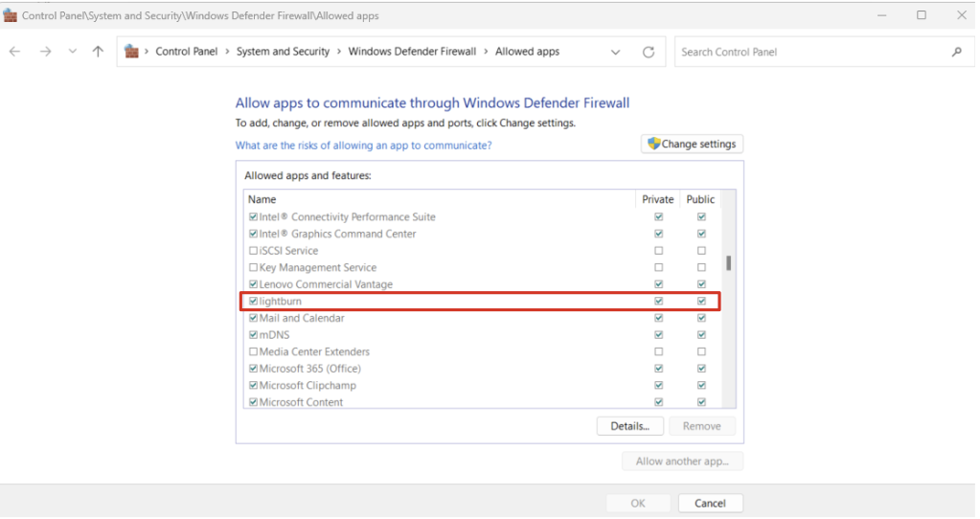Open the Details button
Viewport: 980px width, 519px height.
(629, 426)
